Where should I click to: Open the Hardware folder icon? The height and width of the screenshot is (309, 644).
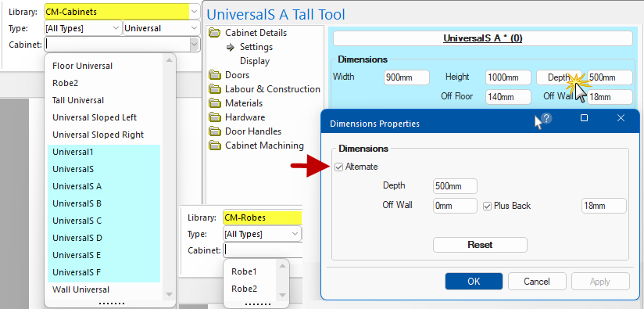pyautogui.click(x=214, y=117)
